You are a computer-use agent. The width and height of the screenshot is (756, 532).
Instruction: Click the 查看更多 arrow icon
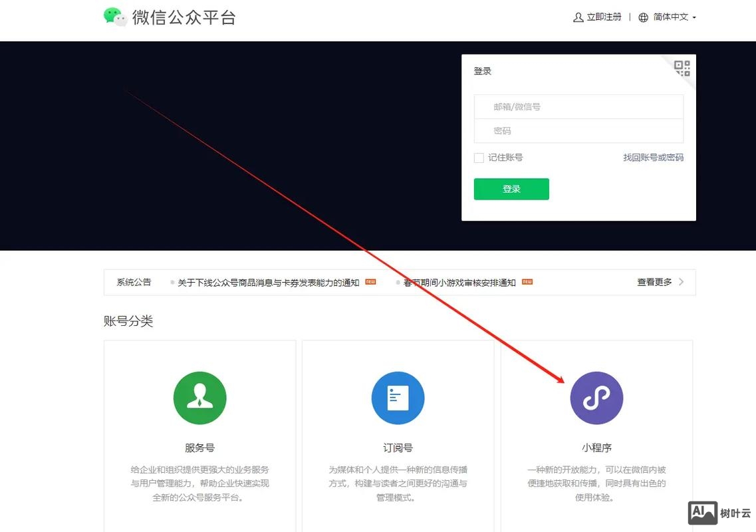[x=680, y=281]
